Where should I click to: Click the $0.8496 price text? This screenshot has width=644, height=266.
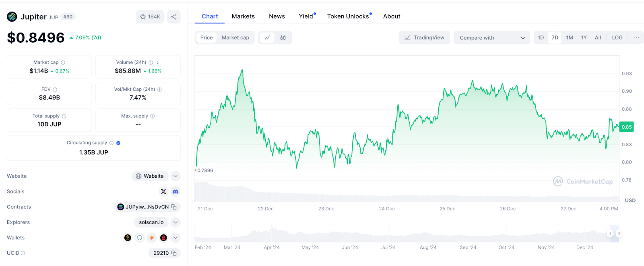pyautogui.click(x=36, y=37)
